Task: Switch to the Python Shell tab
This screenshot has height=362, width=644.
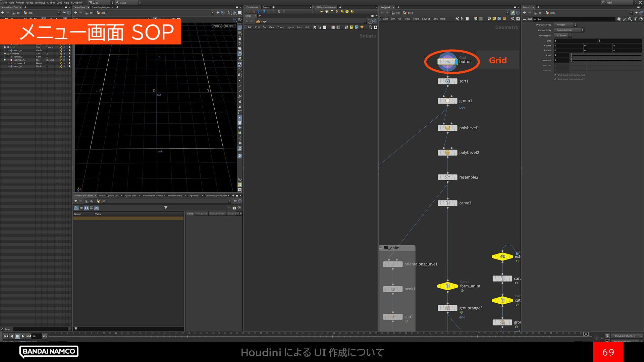Action: (130, 195)
